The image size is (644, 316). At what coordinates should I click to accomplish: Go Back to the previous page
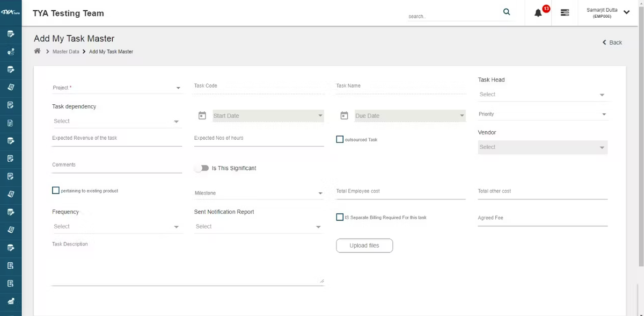tap(612, 42)
